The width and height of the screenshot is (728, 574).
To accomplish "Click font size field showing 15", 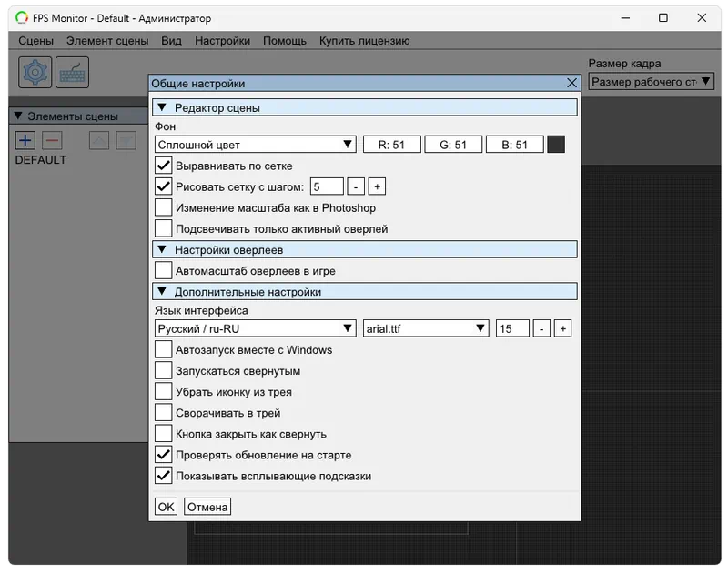I will (x=512, y=328).
